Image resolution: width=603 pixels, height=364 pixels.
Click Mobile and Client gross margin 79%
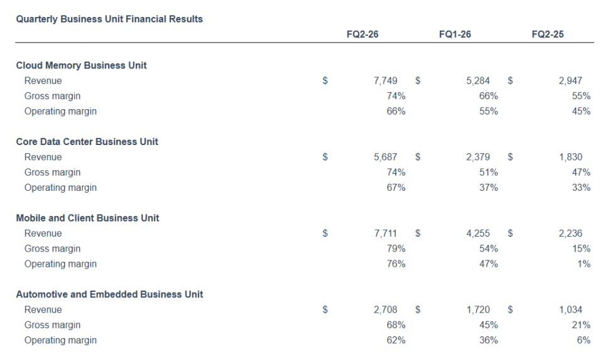pos(396,249)
